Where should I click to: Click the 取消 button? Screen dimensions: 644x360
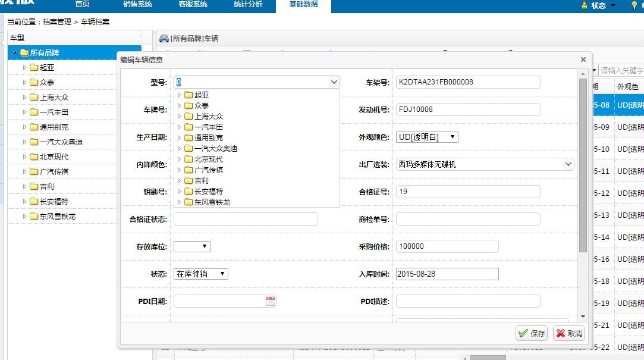[x=569, y=333]
